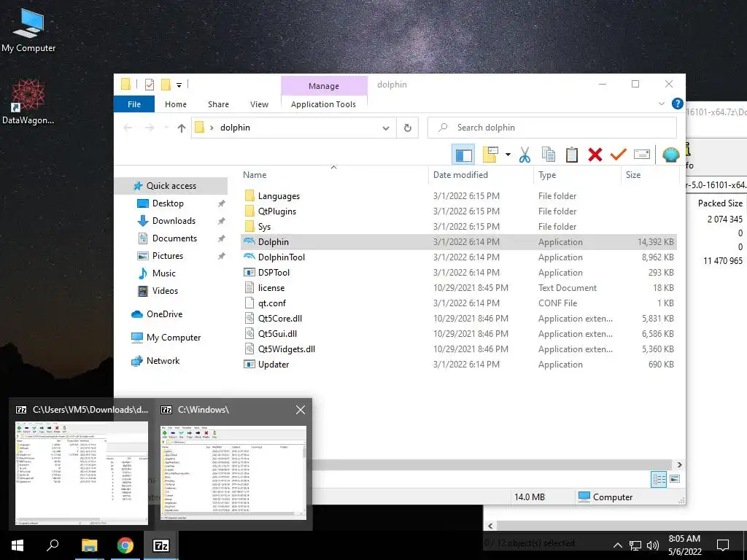Click the Cut scissors icon
The width and height of the screenshot is (747, 560).
tap(525, 155)
